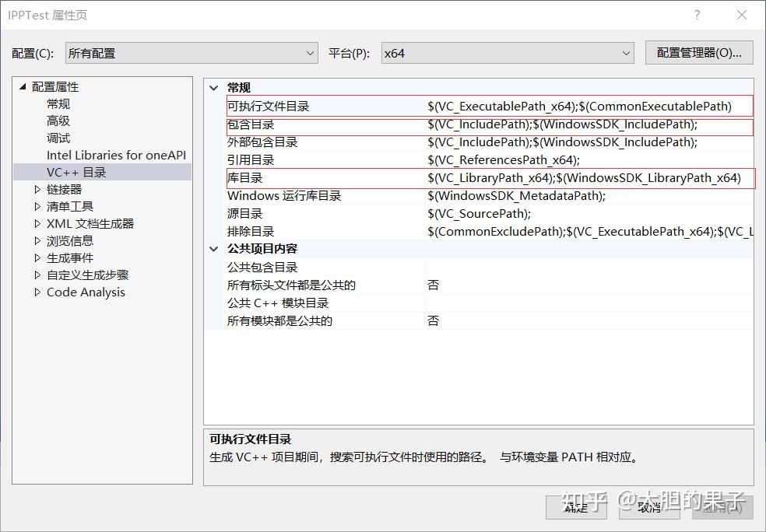766x532 pixels.
Task: Expand the 清单工具 tree node
Action: point(36,206)
